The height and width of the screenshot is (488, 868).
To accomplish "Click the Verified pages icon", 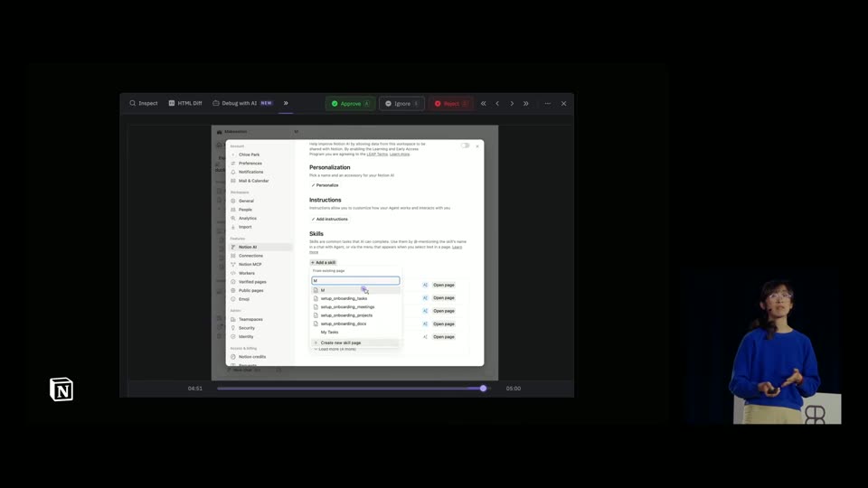I will click(x=233, y=282).
